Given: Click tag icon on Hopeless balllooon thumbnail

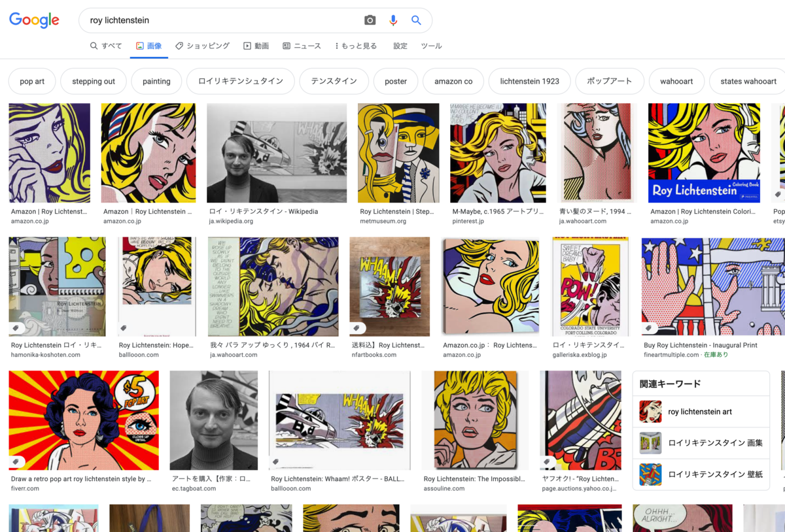Looking at the screenshot, I should coord(124,328).
